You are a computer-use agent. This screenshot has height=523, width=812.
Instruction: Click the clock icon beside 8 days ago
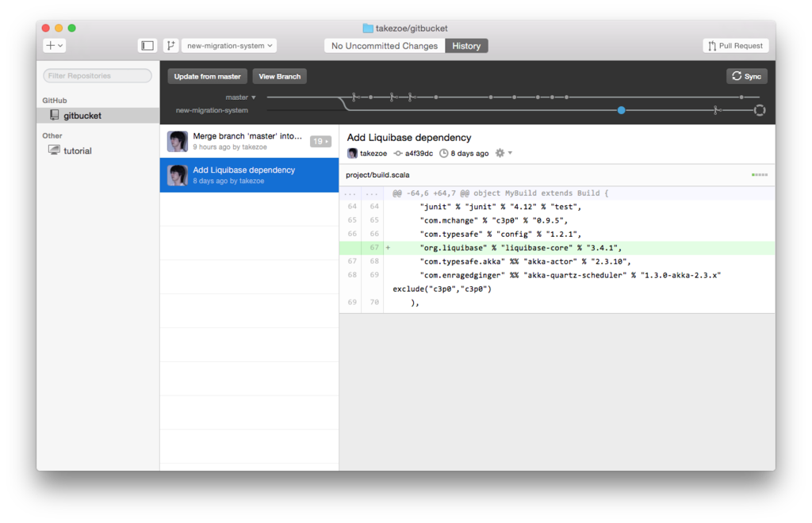(444, 153)
